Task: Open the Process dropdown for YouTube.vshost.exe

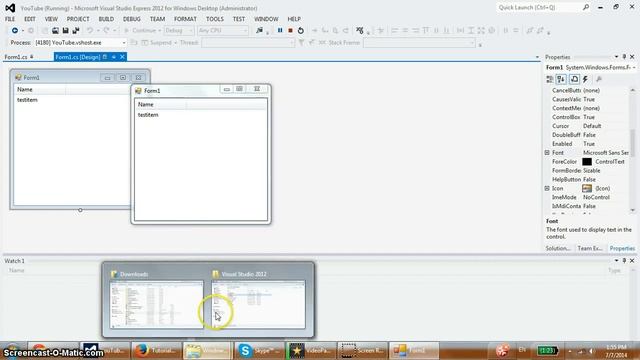Action: [x=124, y=42]
